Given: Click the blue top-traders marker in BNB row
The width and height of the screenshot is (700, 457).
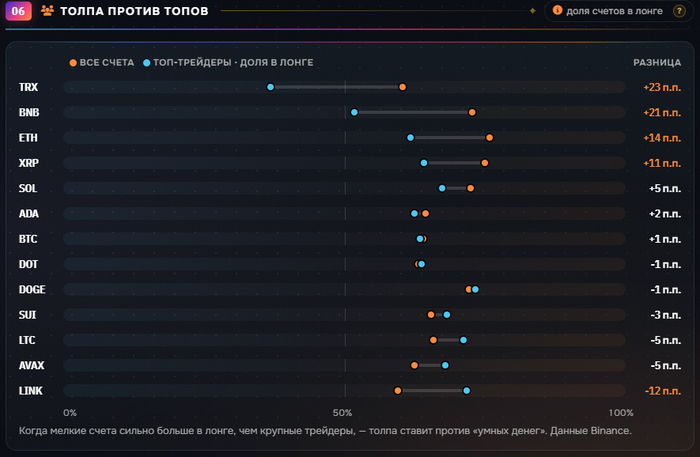Looking at the screenshot, I should (x=354, y=112).
